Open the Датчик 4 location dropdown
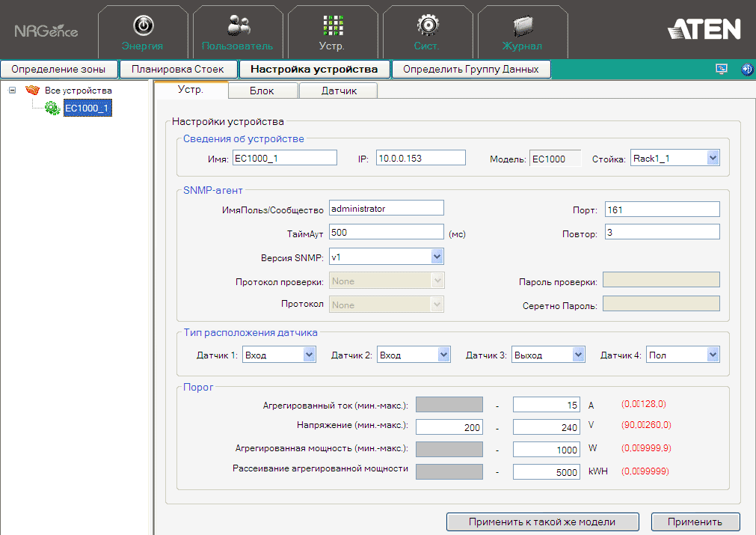The image size is (756, 535). (713, 355)
